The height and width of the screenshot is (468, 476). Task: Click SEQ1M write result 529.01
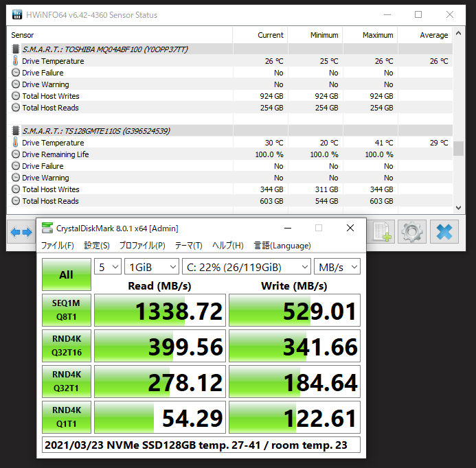click(x=295, y=310)
